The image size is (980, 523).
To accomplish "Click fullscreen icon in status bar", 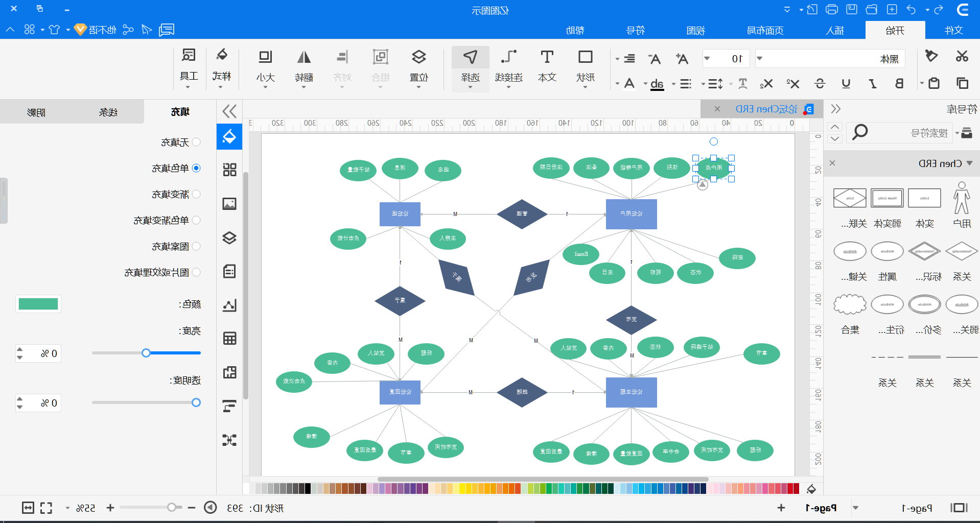I will pos(46,508).
